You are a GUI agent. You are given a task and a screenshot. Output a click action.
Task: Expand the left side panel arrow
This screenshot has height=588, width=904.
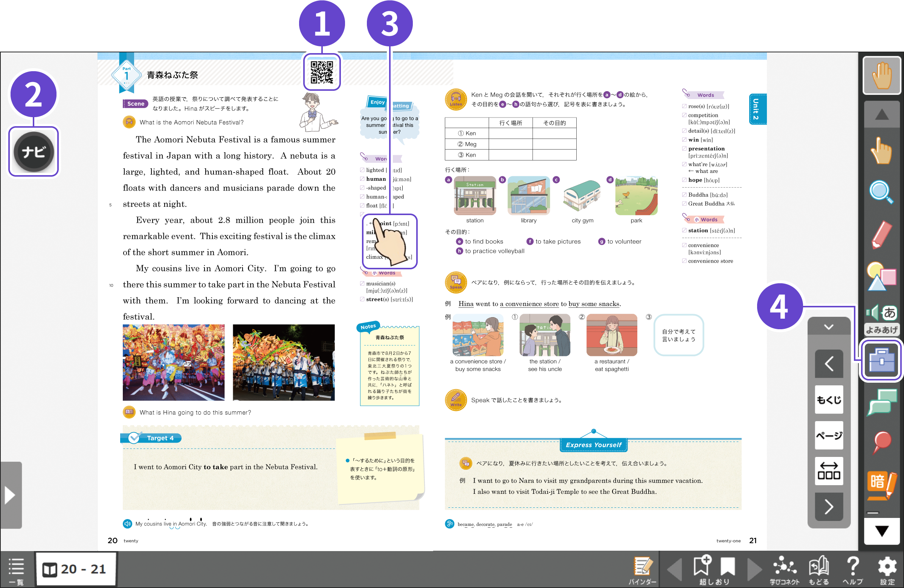pos(10,495)
